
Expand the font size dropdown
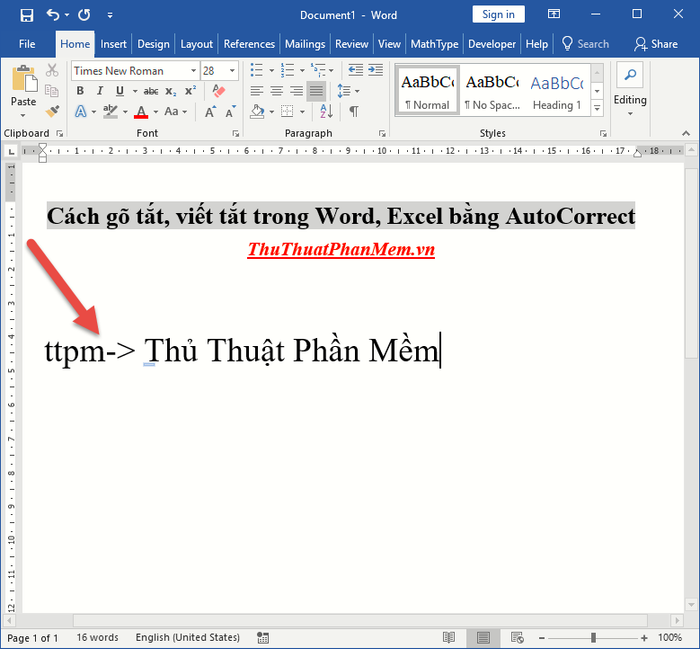point(232,71)
